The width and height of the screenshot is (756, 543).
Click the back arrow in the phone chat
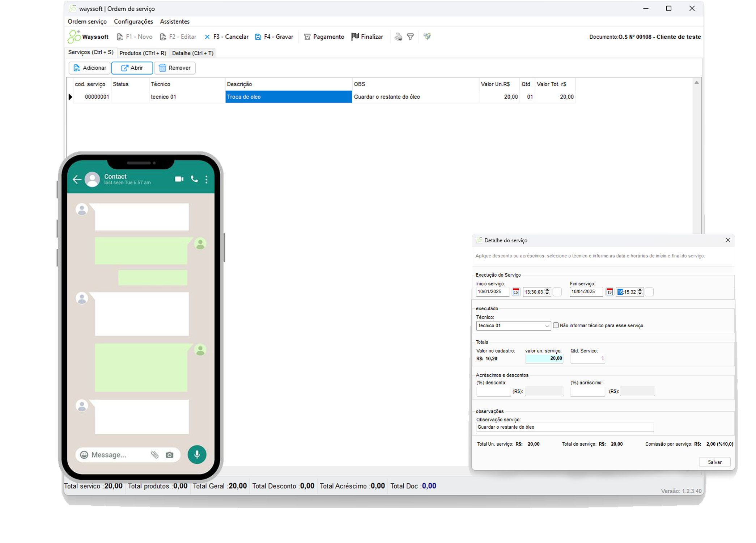point(77,179)
